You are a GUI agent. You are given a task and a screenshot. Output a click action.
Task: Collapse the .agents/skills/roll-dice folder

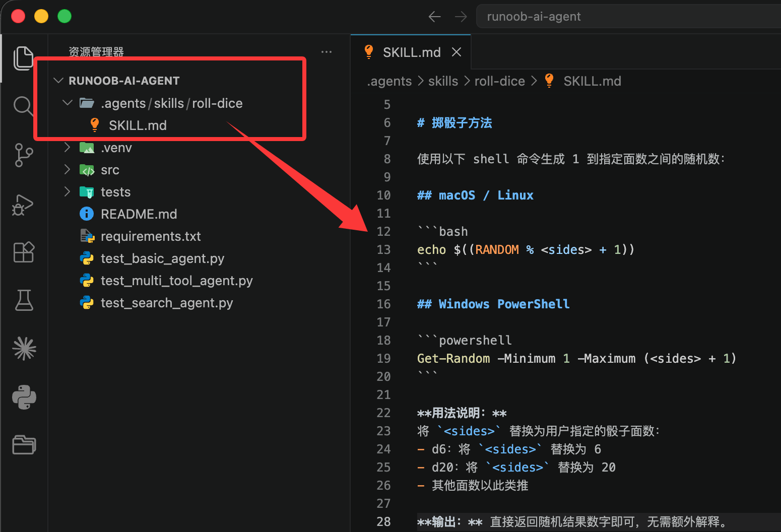tap(67, 103)
